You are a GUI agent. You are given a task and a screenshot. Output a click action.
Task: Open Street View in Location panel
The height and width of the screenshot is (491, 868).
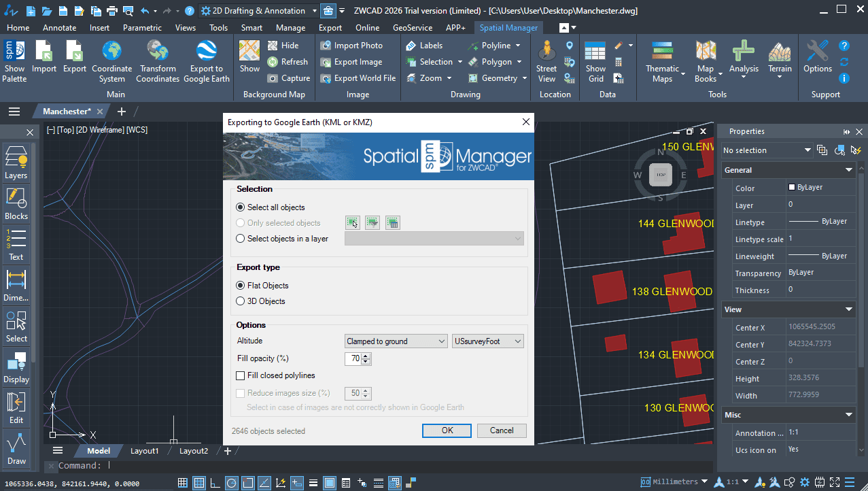click(546, 61)
